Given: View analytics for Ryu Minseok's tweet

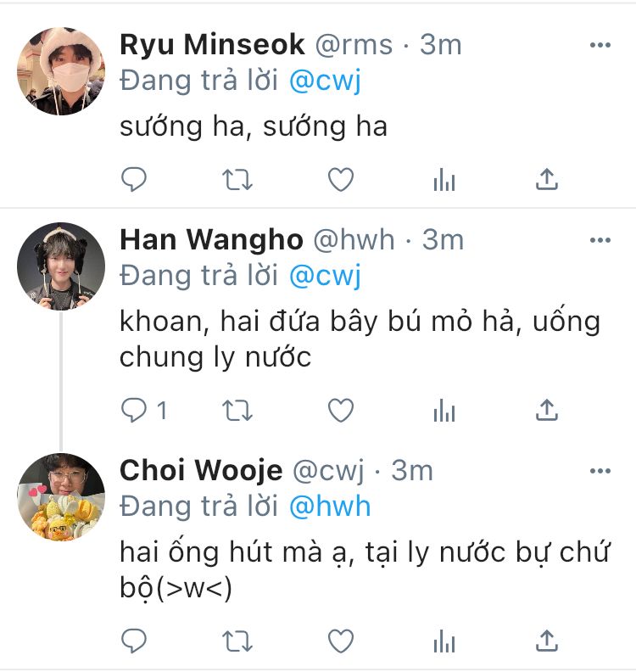Looking at the screenshot, I should point(444,180).
